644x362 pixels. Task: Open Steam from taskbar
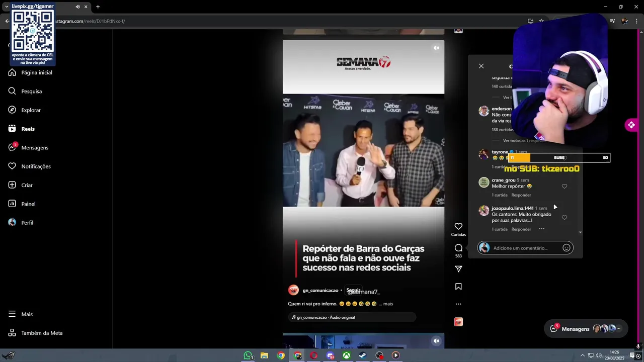(x=362, y=355)
